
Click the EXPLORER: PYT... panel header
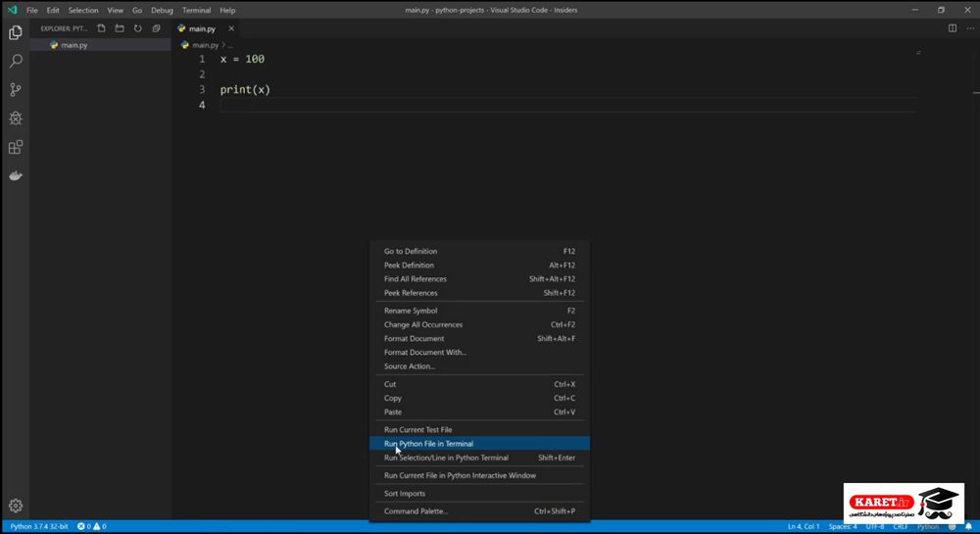pos(64,28)
